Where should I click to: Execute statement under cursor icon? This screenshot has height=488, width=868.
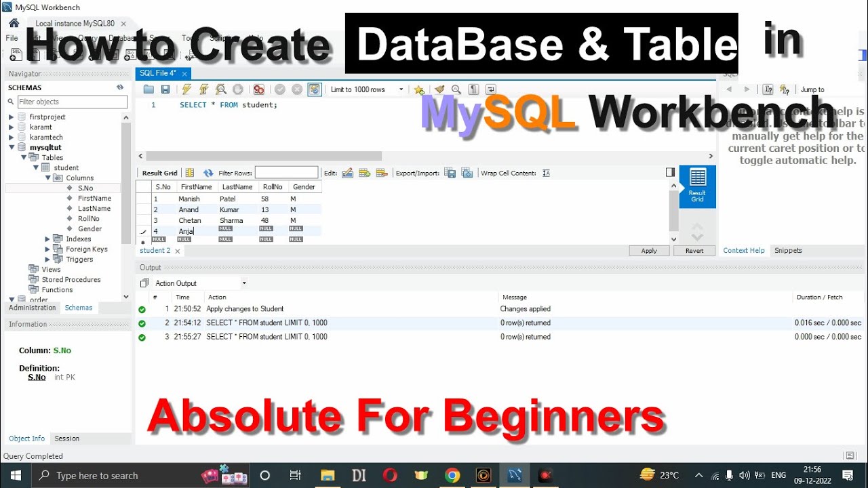[203, 89]
